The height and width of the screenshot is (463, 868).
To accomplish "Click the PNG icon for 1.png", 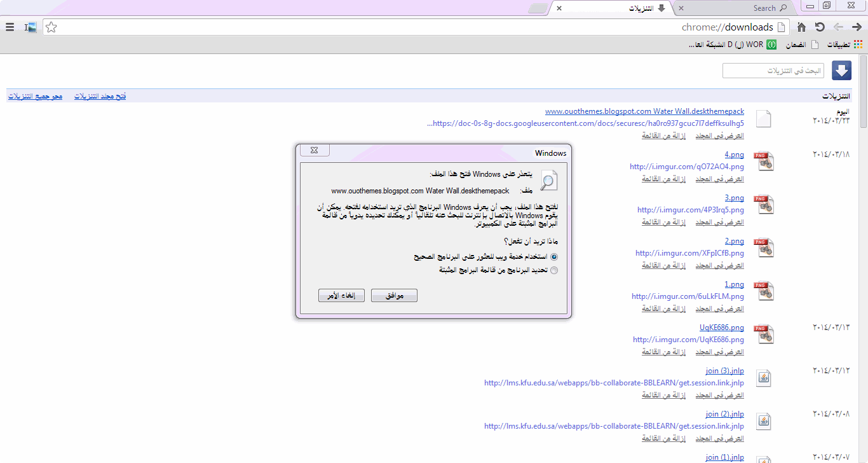I will 763,291.
